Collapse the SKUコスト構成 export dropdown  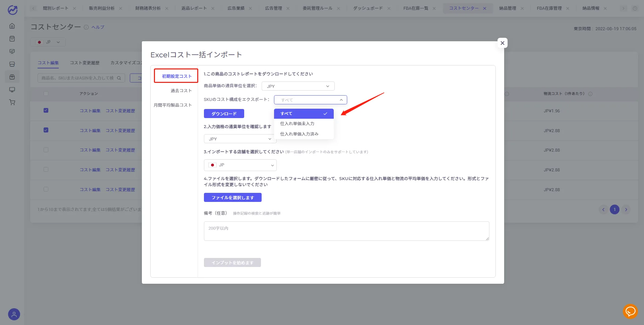pos(310,100)
